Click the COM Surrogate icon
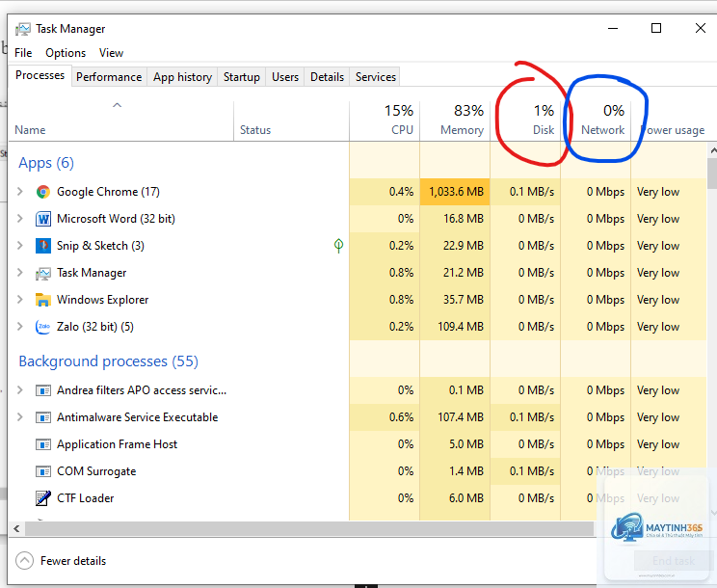The image size is (717, 588). [x=43, y=471]
